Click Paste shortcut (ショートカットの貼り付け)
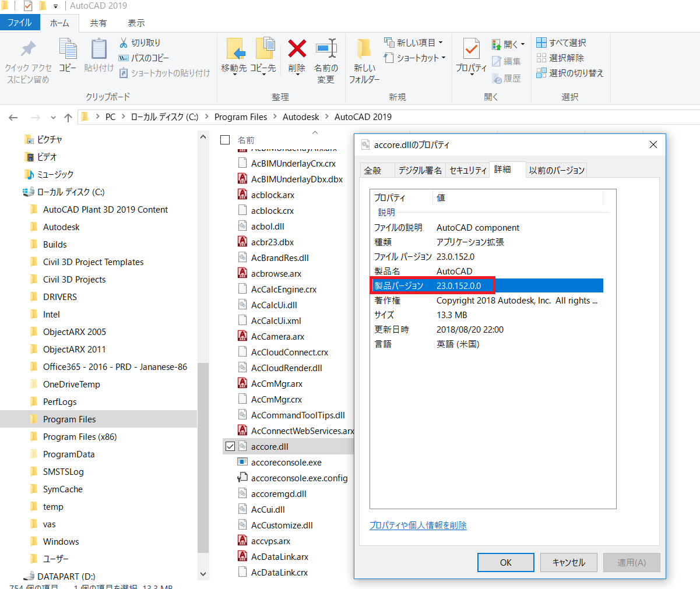This screenshot has width=700, height=589. (164, 73)
